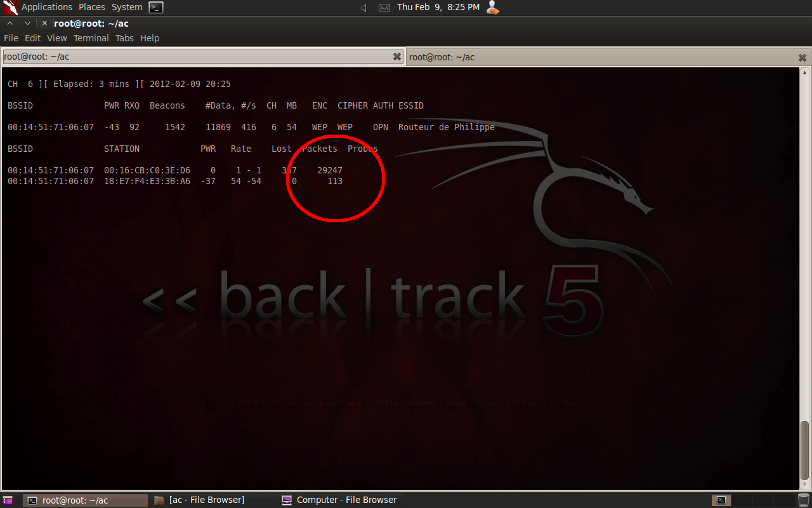Click the mail envelope indicator icon
This screenshot has width=812, height=508.
point(384,8)
